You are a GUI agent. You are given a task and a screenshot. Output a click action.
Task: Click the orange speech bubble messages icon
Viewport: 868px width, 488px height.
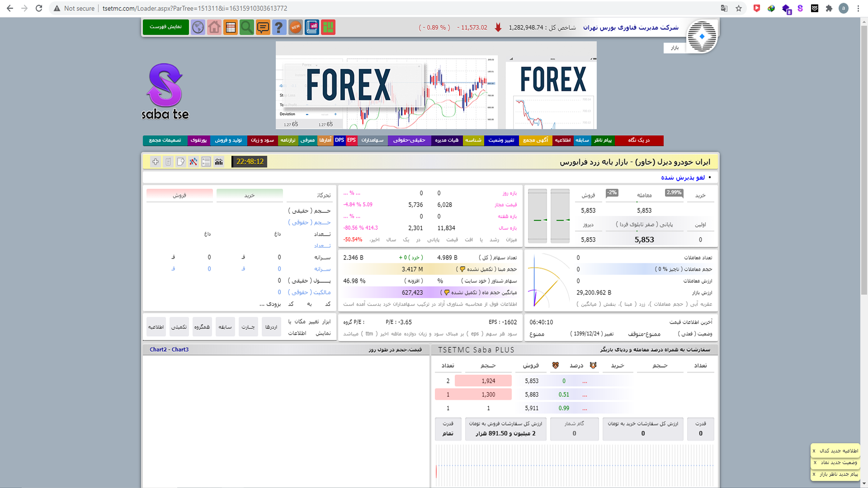click(x=263, y=28)
